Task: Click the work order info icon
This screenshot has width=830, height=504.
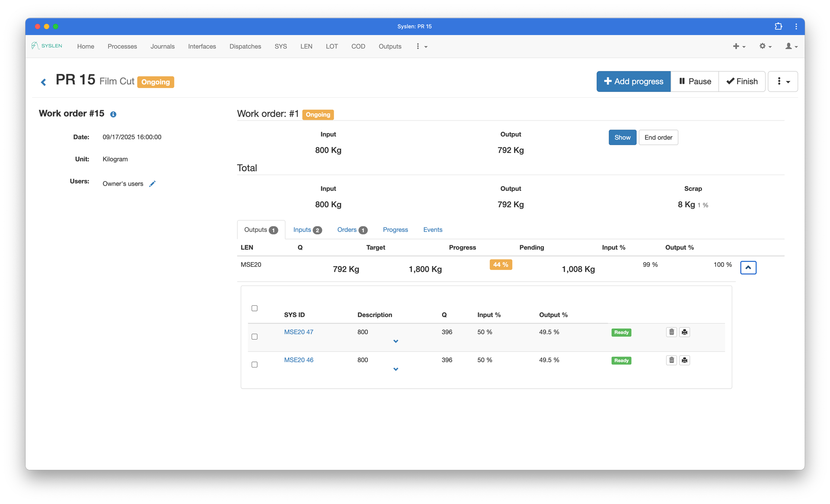Action: tap(113, 114)
